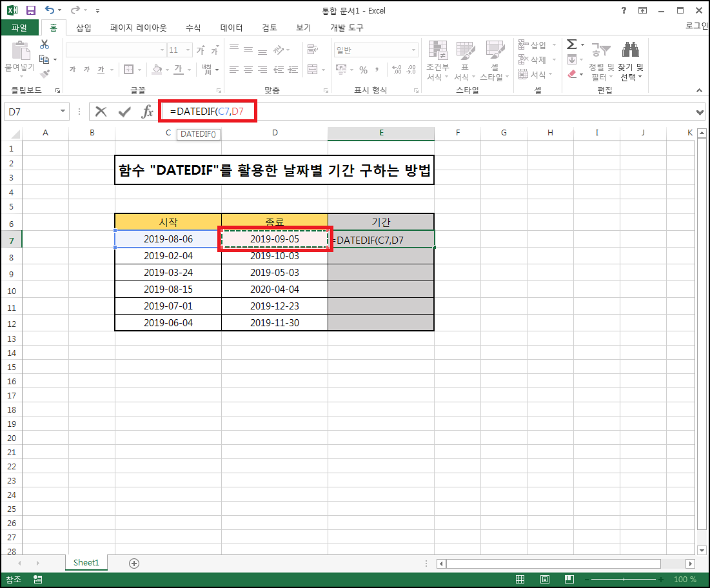Switch to the 데이터 tab

point(232,28)
